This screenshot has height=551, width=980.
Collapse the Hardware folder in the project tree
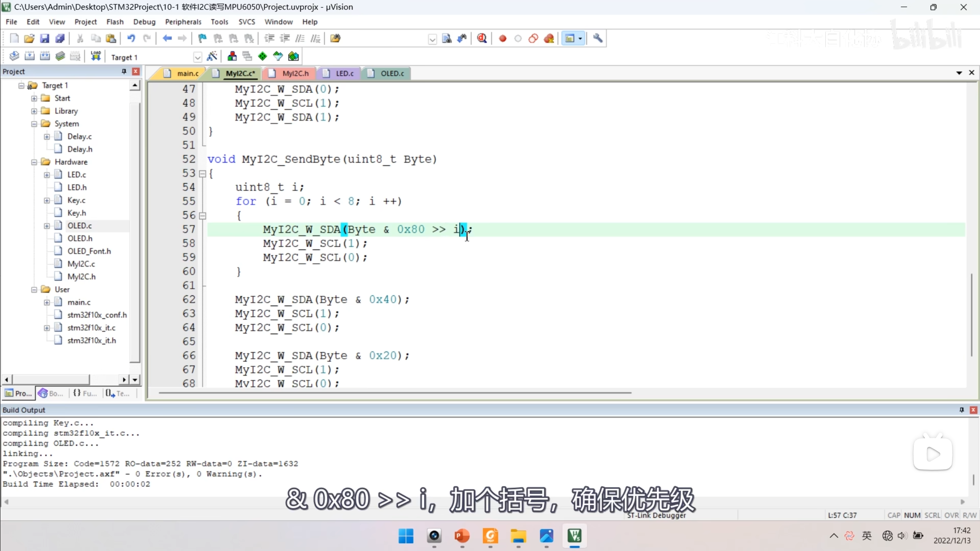pyautogui.click(x=34, y=162)
